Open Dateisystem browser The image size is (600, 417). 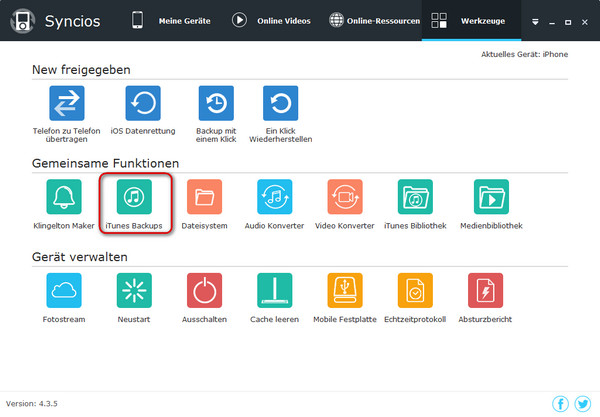click(x=204, y=197)
